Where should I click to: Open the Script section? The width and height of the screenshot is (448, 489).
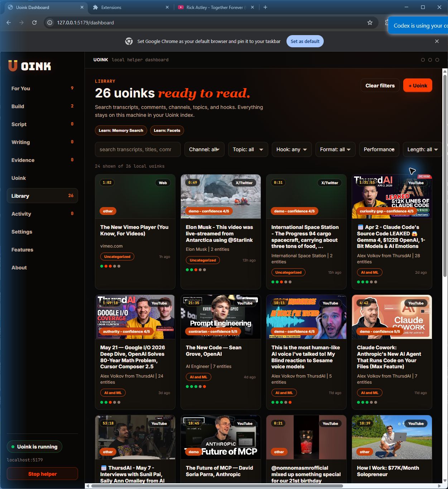(x=42, y=124)
